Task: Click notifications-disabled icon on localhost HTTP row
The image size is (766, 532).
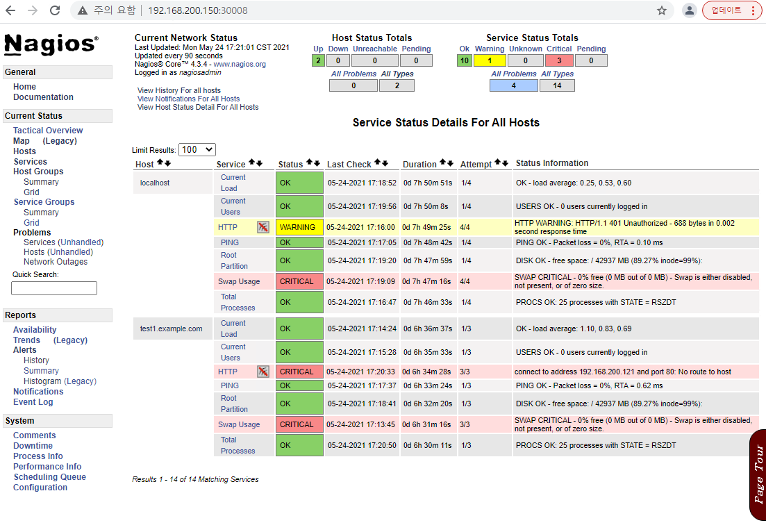Action: click(263, 227)
